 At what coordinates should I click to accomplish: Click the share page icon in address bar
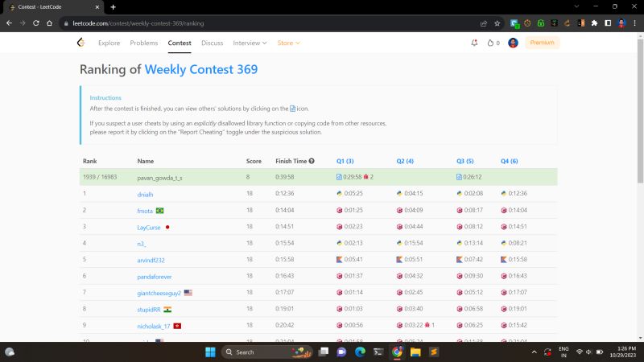point(484,23)
